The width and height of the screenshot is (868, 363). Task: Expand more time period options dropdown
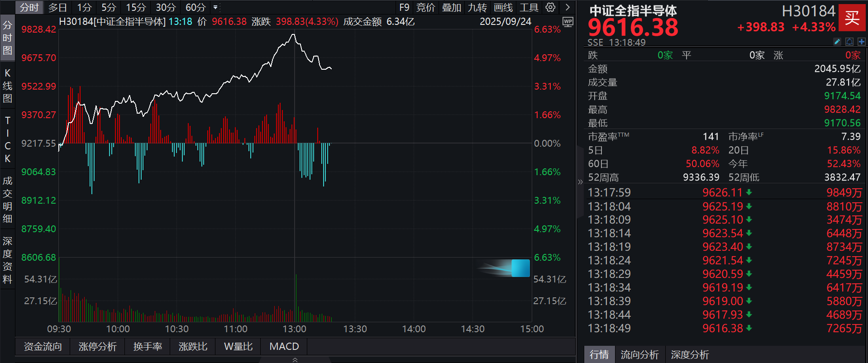[x=215, y=7]
